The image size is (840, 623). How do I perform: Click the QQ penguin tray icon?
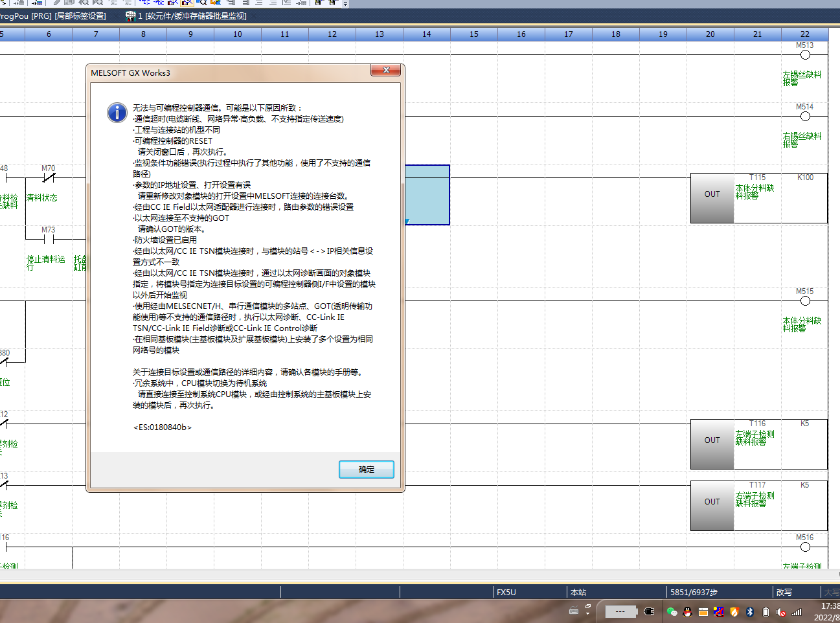687,611
